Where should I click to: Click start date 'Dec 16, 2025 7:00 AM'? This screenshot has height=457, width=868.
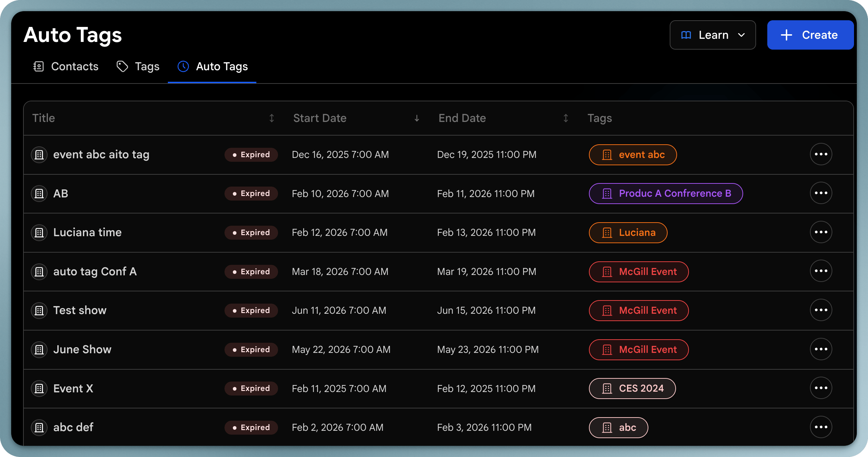pyautogui.click(x=340, y=154)
